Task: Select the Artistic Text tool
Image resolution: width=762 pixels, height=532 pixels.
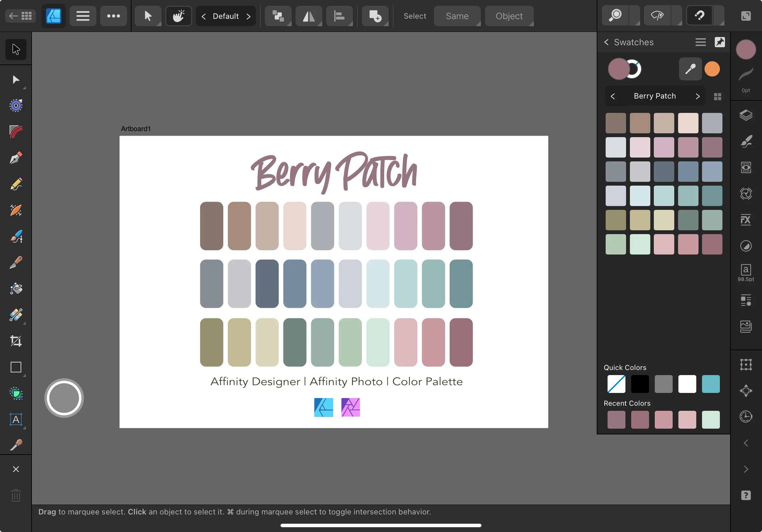Action: pos(16,419)
